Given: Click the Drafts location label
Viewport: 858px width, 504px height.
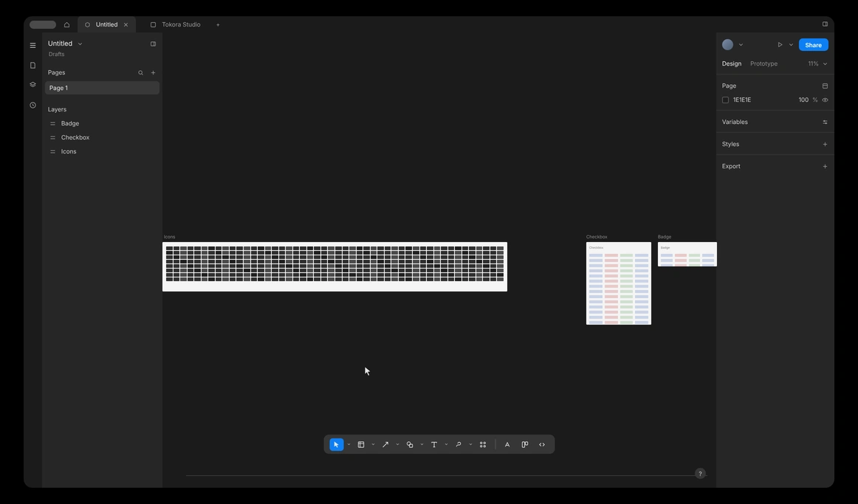Looking at the screenshot, I should coord(56,54).
